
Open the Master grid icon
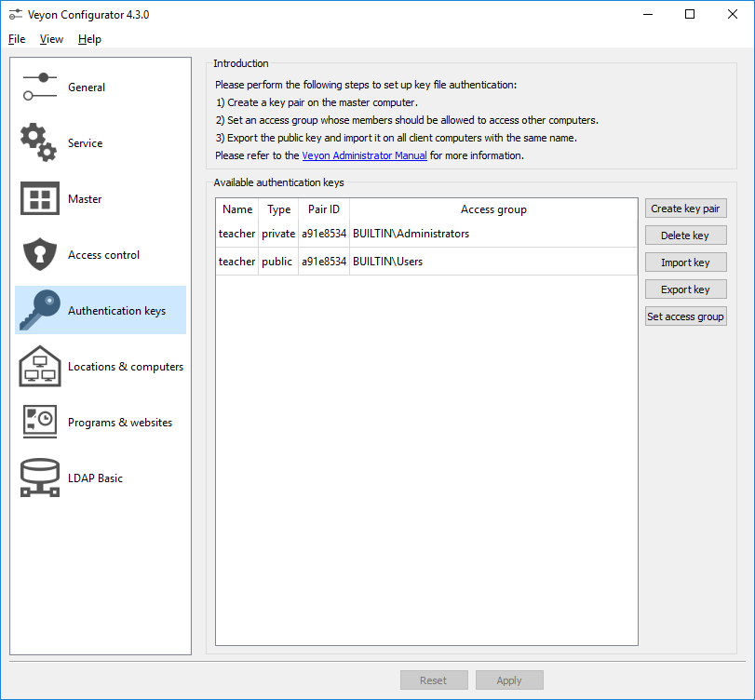point(40,199)
